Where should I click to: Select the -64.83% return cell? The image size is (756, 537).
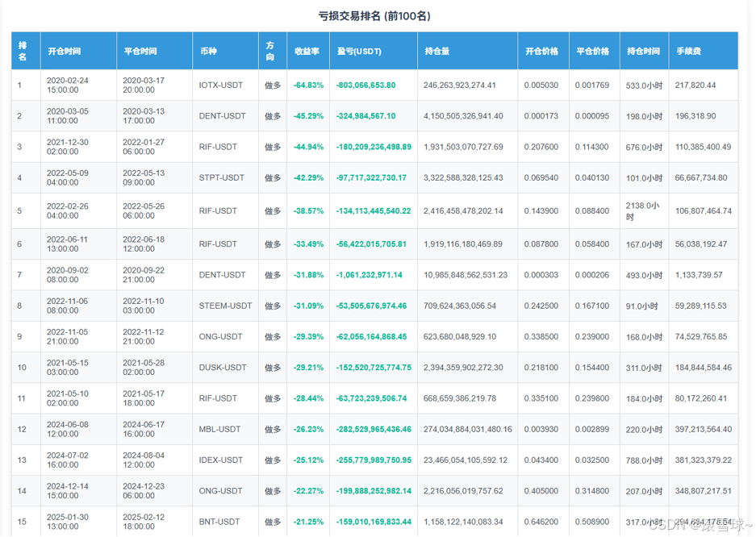[x=308, y=85]
